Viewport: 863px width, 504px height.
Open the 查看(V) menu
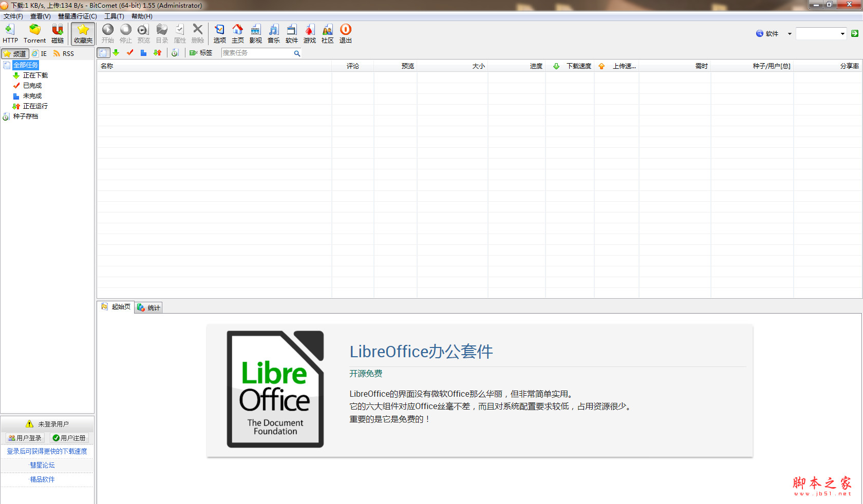41,16
